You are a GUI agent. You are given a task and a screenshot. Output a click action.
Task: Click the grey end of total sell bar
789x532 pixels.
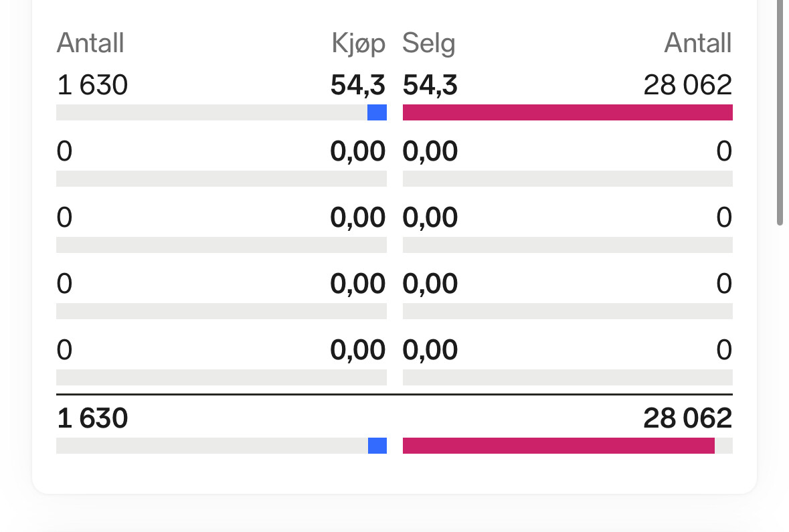723,446
